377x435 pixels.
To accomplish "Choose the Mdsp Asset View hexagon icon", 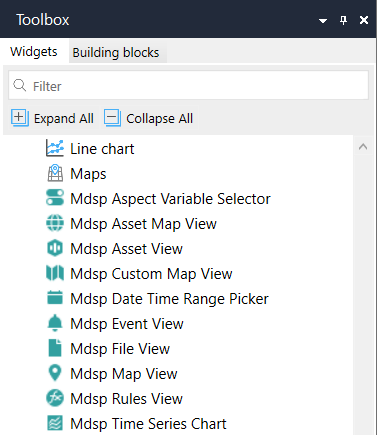I will [55, 248].
